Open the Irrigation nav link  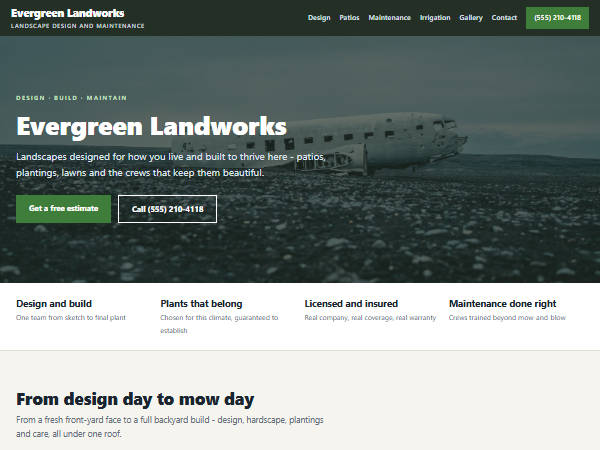pos(435,18)
